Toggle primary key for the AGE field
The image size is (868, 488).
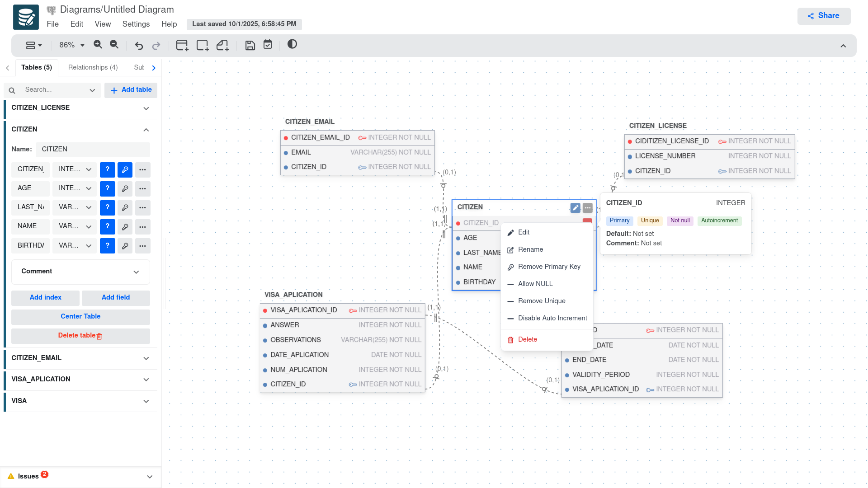coord(125,188)
